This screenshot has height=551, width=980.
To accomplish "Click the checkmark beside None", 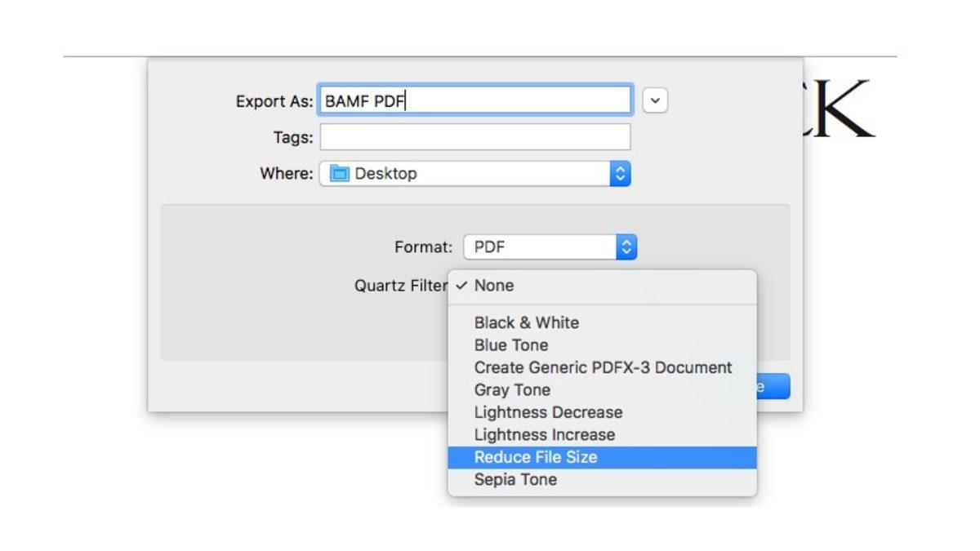I will [x=461, y=286].
